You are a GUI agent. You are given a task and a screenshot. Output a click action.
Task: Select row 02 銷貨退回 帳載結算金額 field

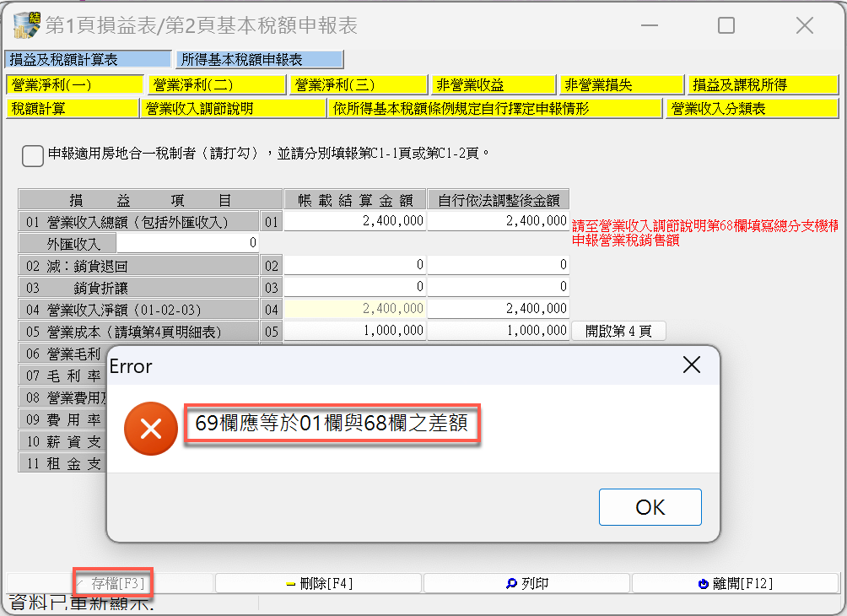[x=355, y=265]
